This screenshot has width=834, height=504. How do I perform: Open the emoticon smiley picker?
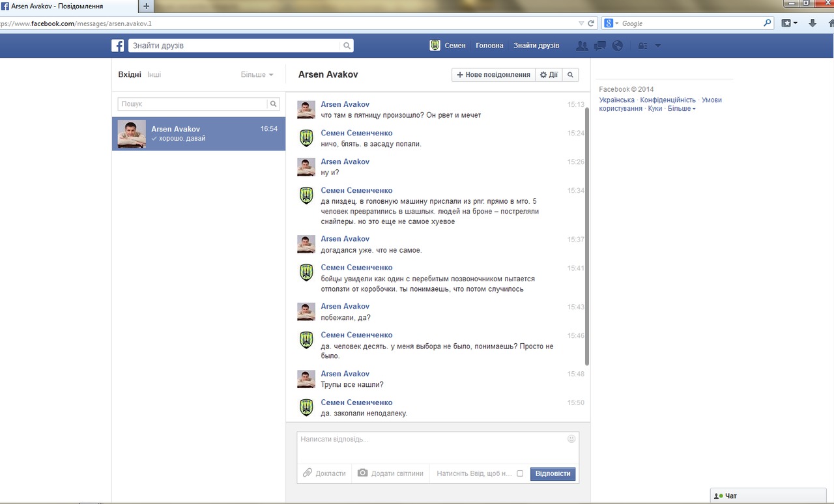[571, 439]
